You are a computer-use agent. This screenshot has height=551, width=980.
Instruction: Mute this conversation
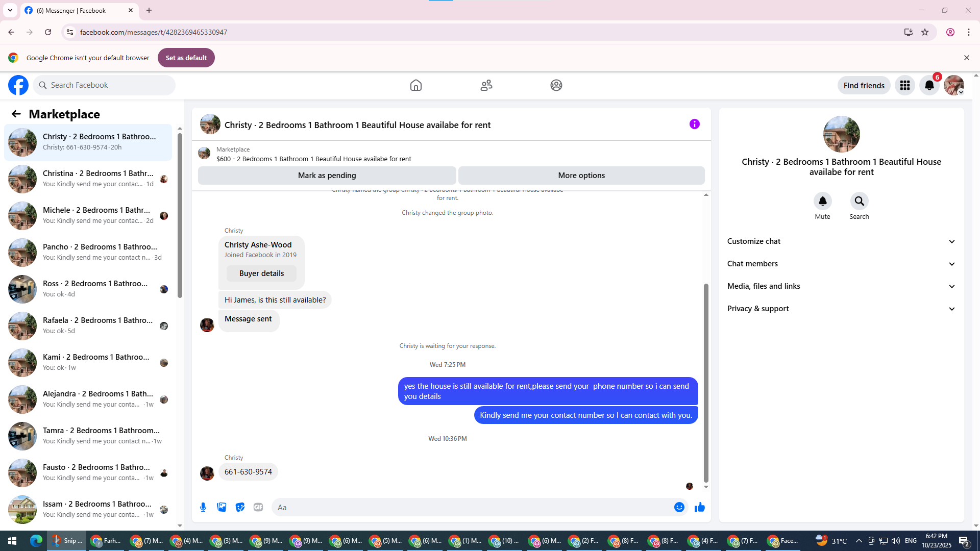(822, 202)
